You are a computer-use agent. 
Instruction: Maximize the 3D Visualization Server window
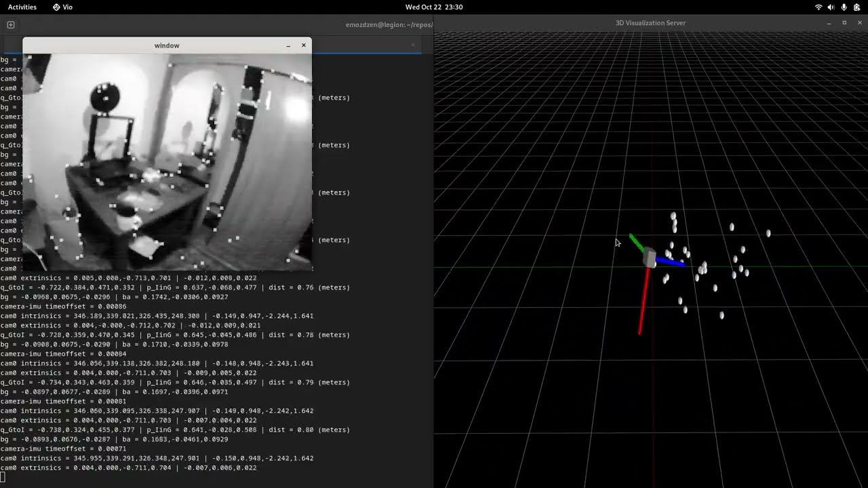click(844, 23)
